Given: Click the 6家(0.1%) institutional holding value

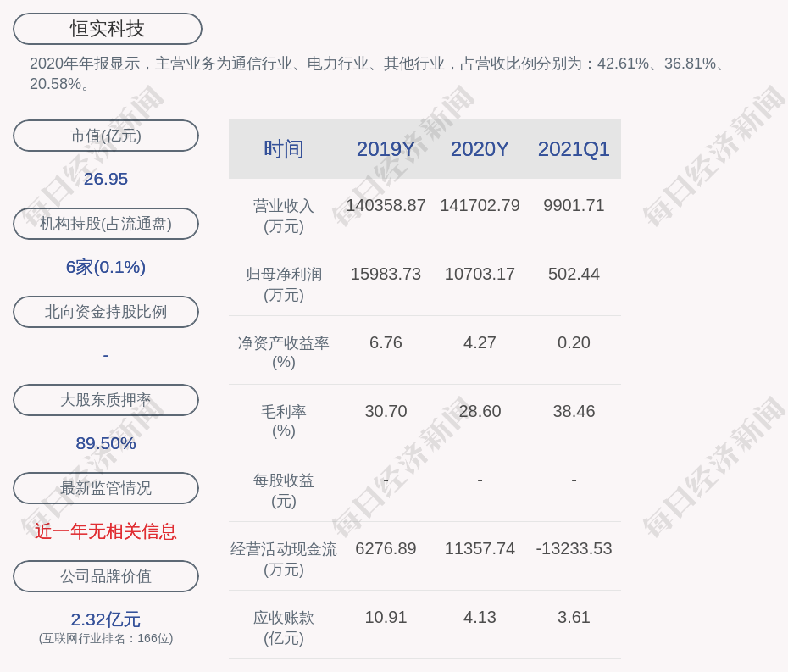Looking at the screenshot, I should [x=106, y=267].
